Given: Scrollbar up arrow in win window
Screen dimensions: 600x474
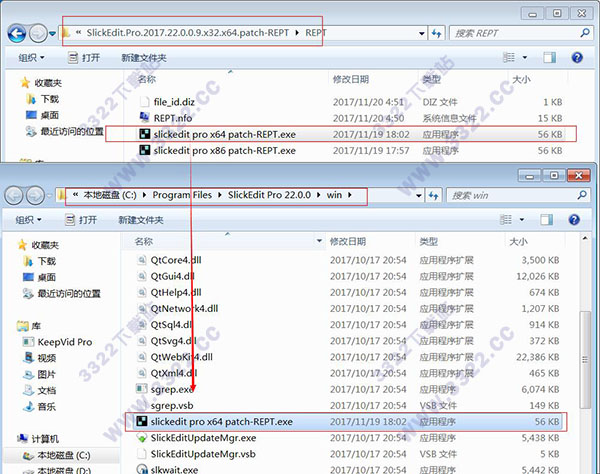Looking at the screenshot, I should tap(585, 238).
